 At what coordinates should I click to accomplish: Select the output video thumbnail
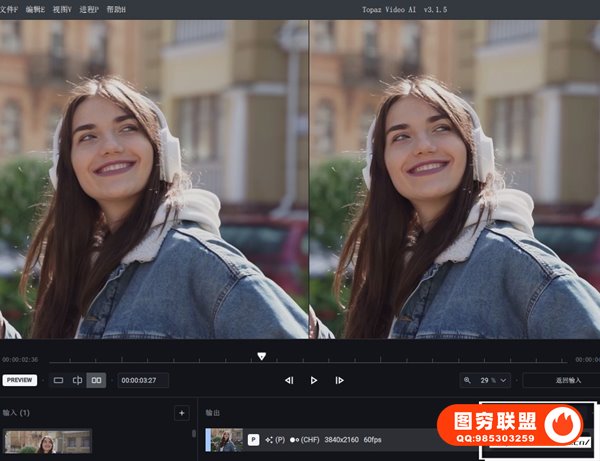pyautogui.click(x=226, y=439)
